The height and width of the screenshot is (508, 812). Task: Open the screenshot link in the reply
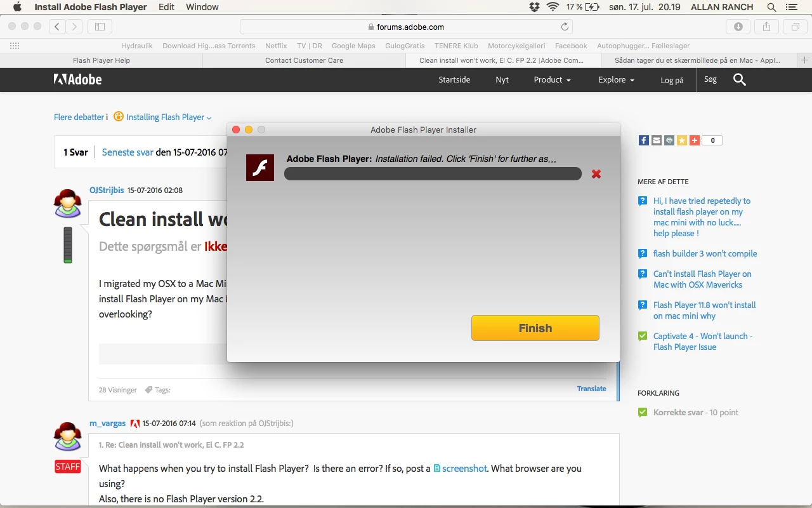464,468
